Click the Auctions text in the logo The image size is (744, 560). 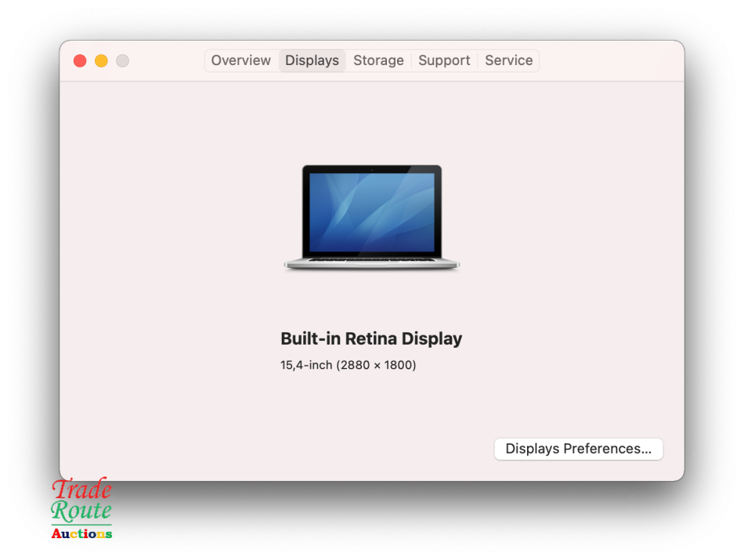coord(81,533)
